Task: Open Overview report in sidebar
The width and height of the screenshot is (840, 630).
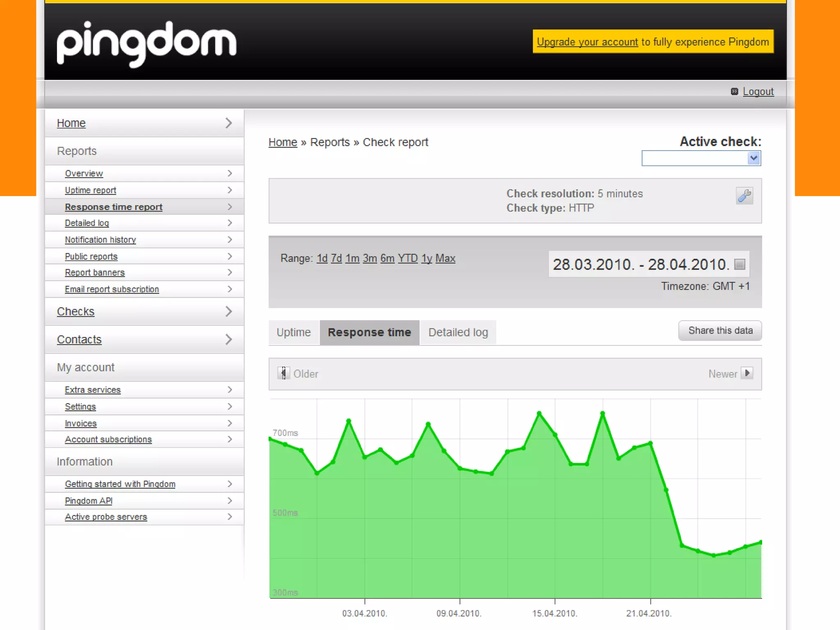Action: pyautogui.click(x=84, y=173)
